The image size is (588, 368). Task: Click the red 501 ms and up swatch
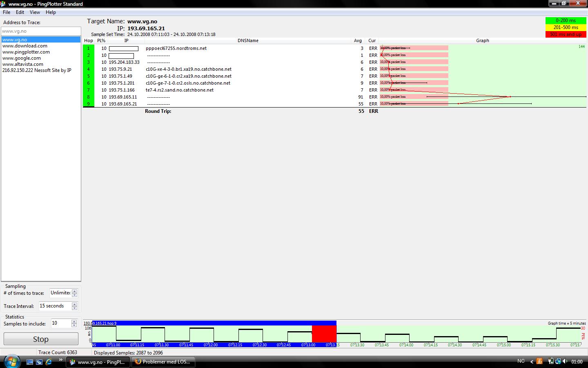(566, 34)
